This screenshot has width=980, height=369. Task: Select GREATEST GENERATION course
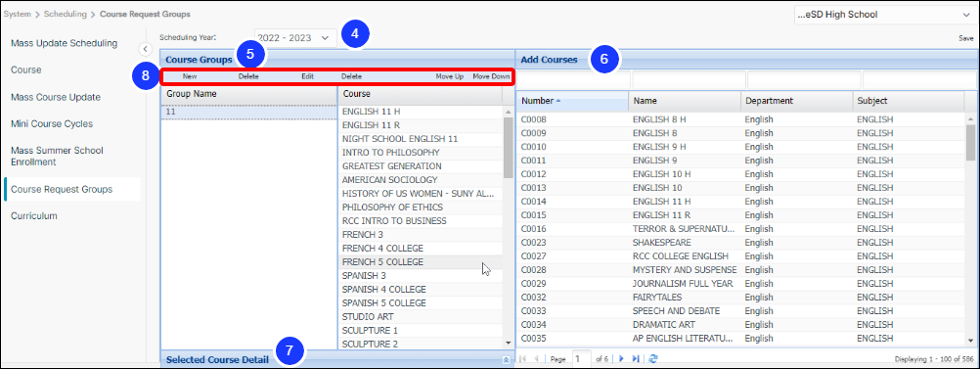420,166
